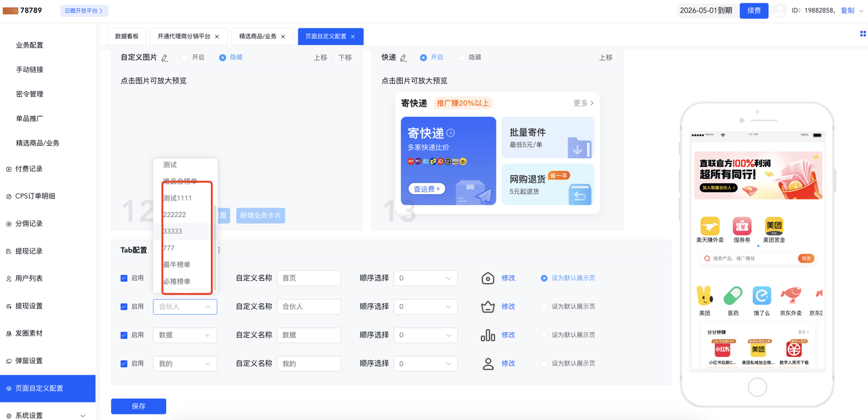Viewport: 868px width, 420px height.
Task: Click the person icon in 我的 row
Action: pyautogui.click(x=488, y=364)
